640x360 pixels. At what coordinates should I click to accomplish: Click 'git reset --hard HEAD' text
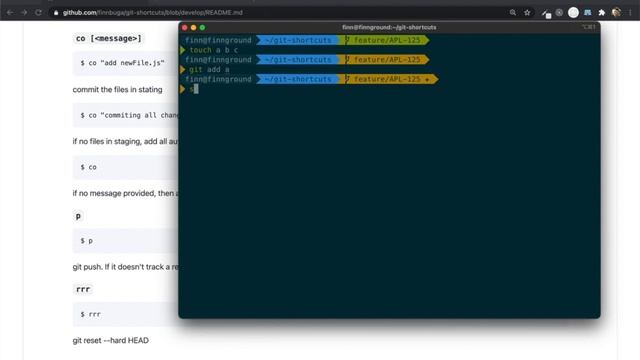point(111,340)
